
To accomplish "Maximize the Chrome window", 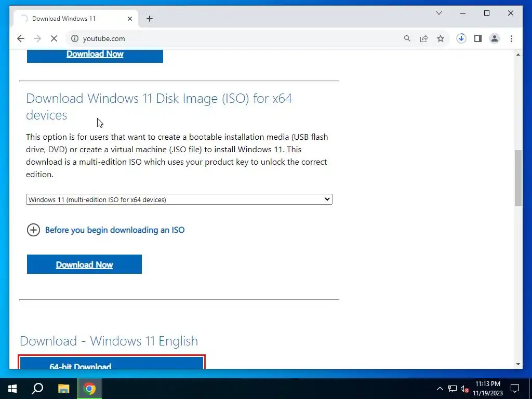I will click(x=486, y=13).
